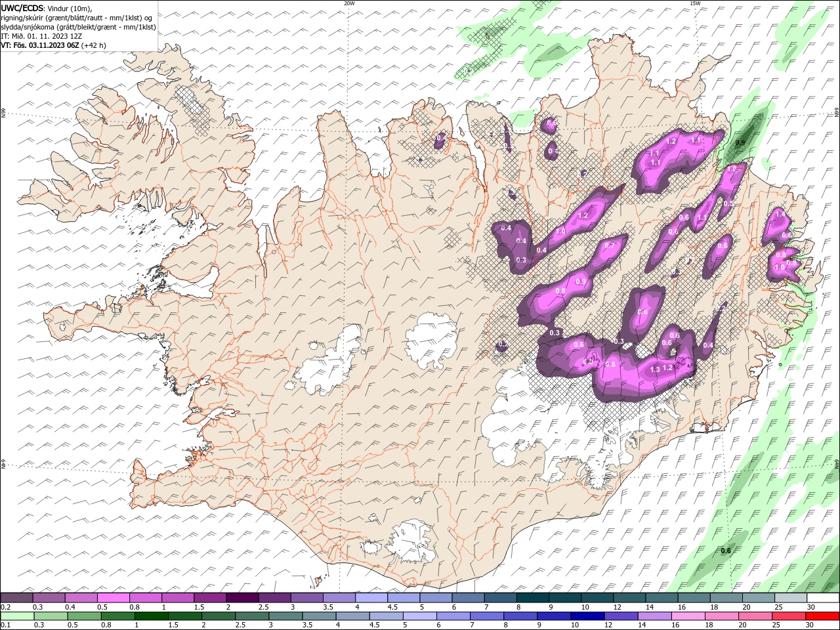Click the lavender 5 rain legend swatch
The image size is (840, 630).
419,616
